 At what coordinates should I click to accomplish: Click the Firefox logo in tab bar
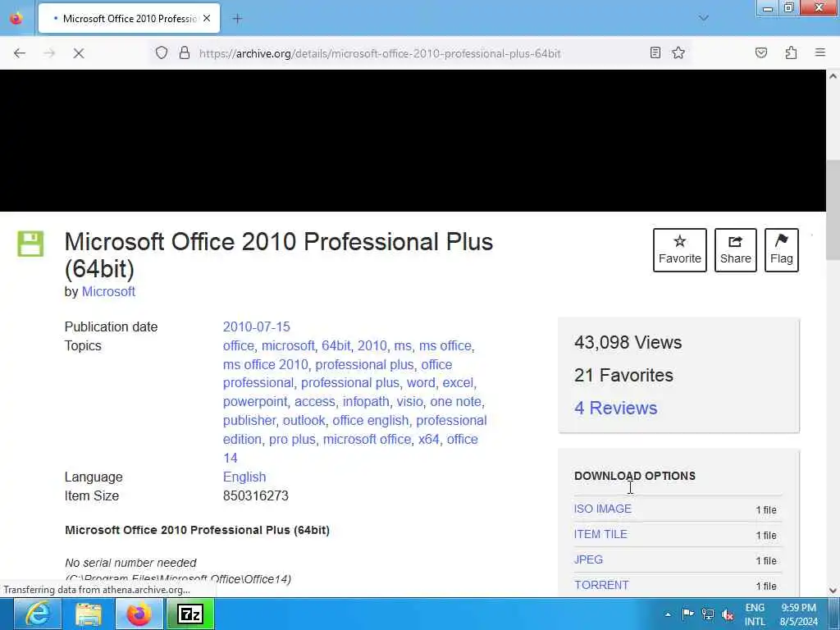click(16, 18)
